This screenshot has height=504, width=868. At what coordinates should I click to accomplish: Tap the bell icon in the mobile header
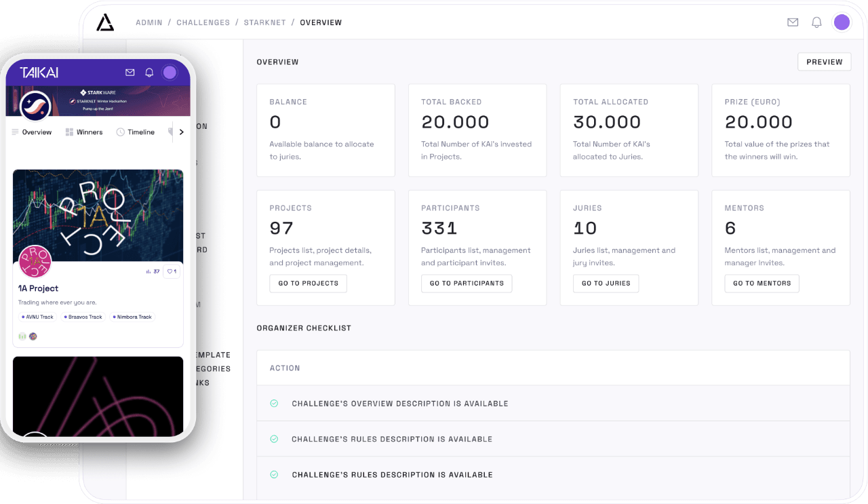149,73
